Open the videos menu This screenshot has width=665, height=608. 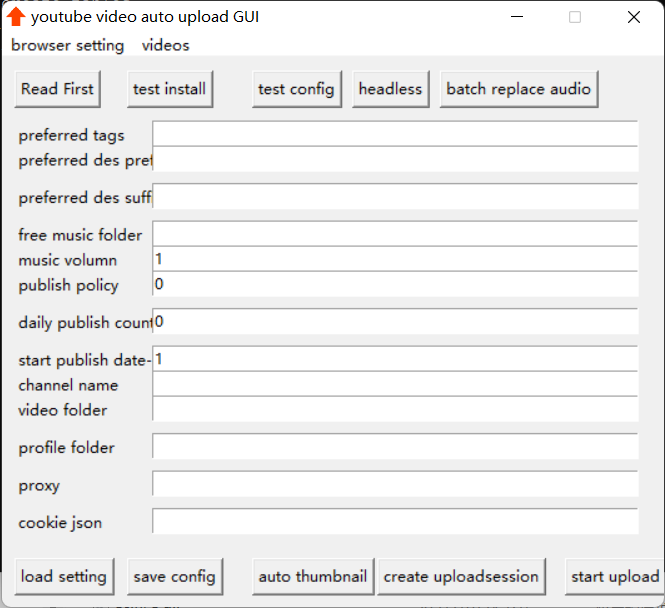click(165, 45)
